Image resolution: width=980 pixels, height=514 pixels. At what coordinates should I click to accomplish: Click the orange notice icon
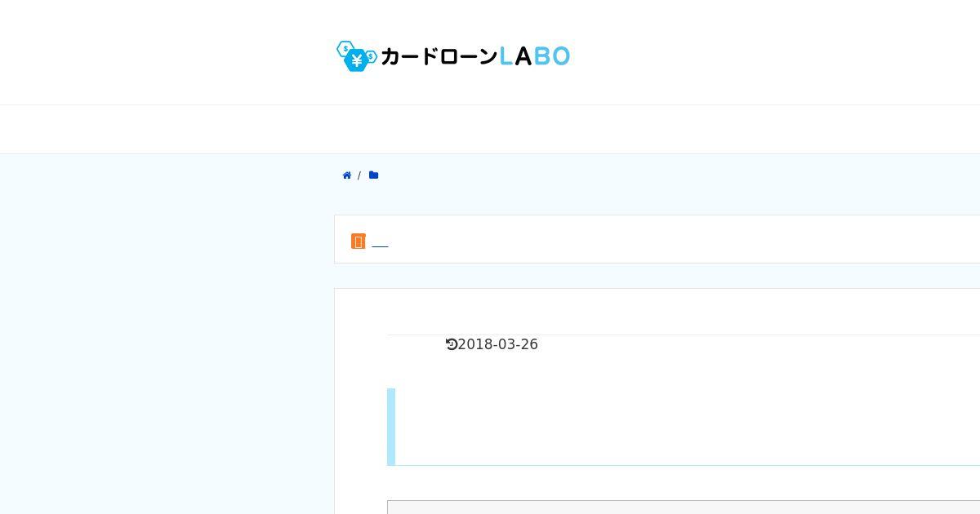pyautogui.click(x=358, y=241)
